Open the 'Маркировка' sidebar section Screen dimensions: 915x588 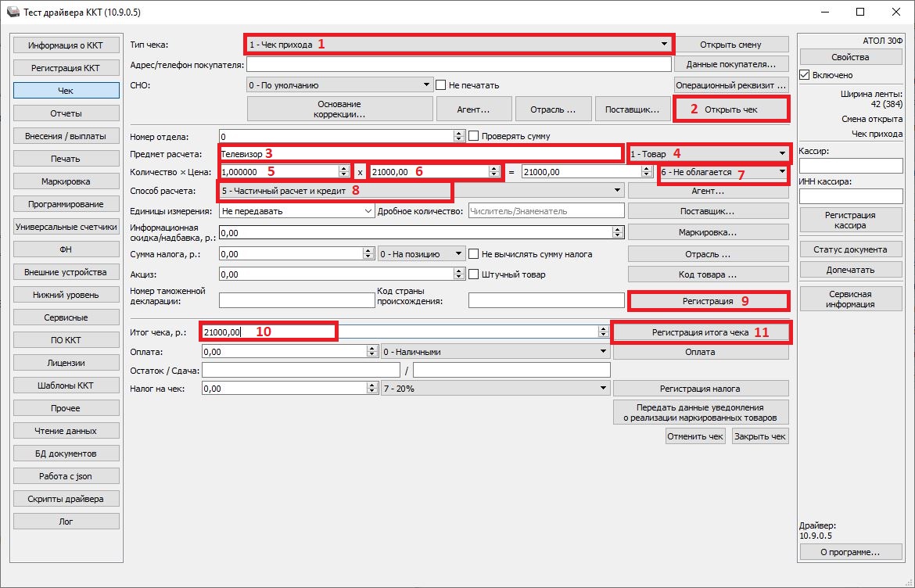pyautogui.click(x=66, y=181)
